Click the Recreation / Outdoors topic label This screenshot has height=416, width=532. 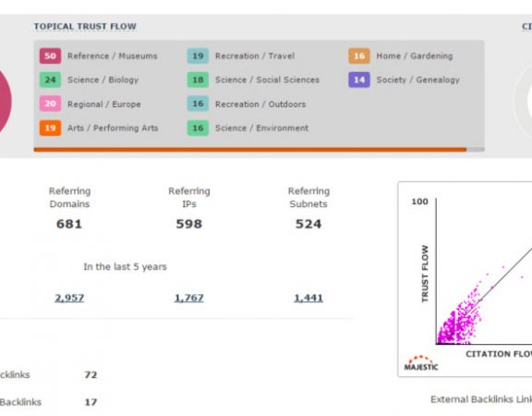tap(260, 104)
